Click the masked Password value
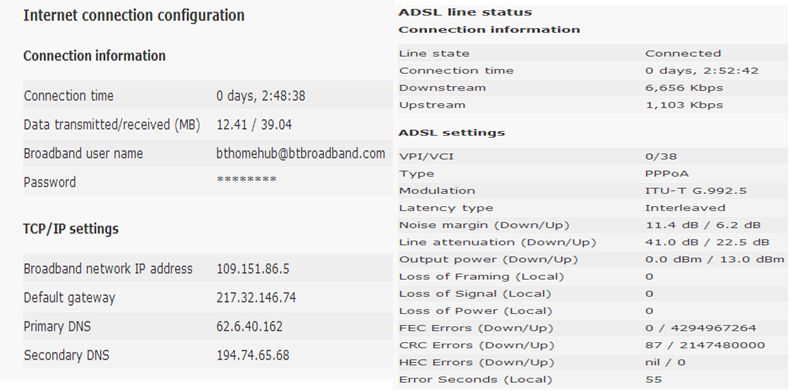791x391 pixels. (246, 180)
